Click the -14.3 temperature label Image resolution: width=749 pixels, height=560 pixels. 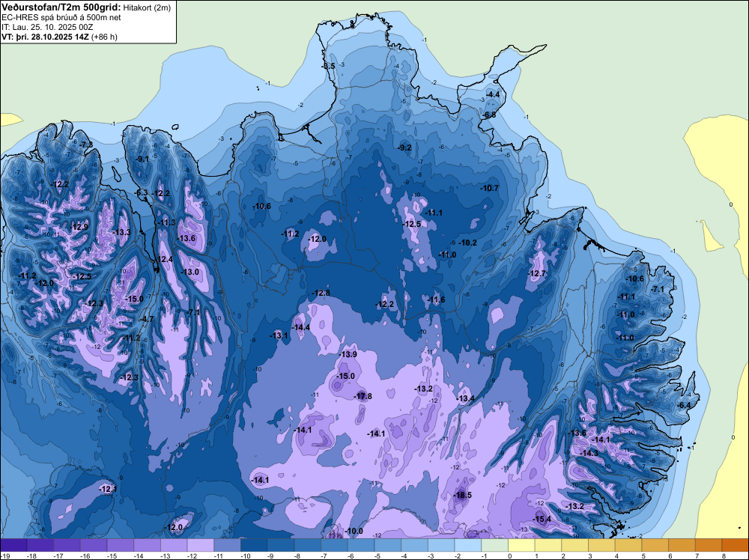click(x=589, y=453)
